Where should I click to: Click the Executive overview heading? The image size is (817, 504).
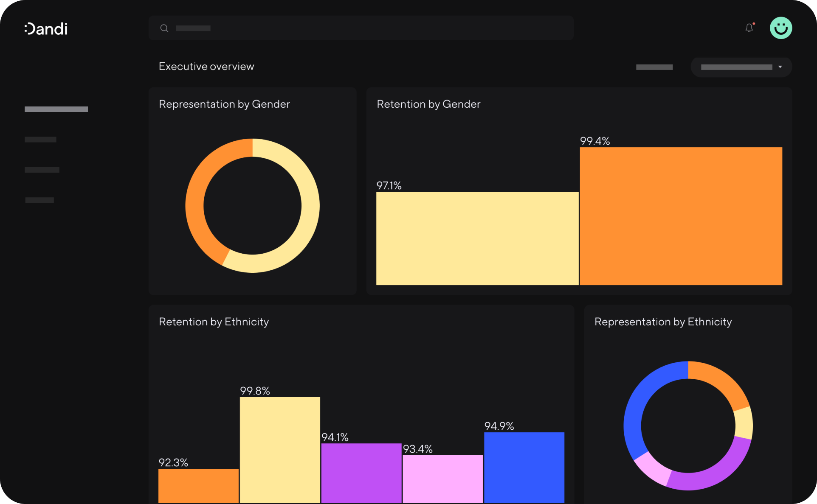206,67
